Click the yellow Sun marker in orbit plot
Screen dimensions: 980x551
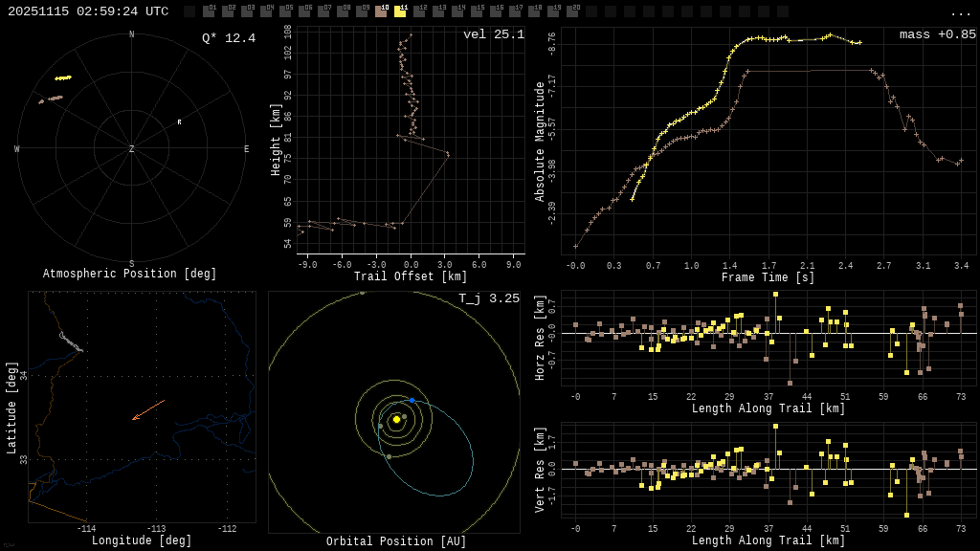396,419
